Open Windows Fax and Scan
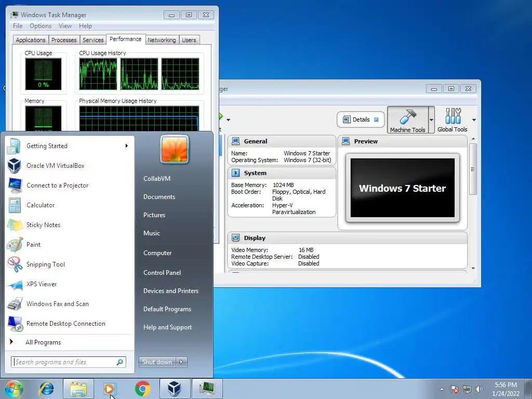 click(x=70, y=304)
